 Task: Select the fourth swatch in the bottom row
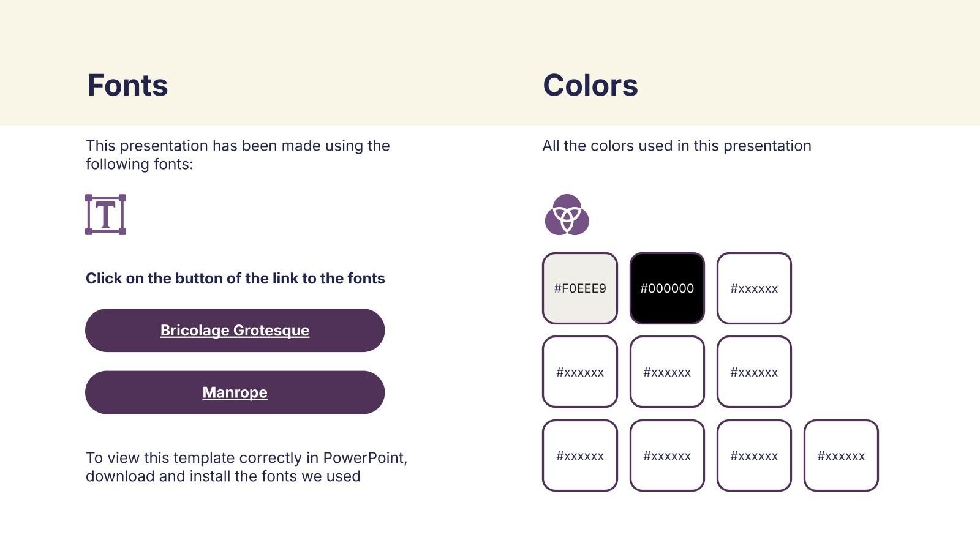[x=841, y=455]
